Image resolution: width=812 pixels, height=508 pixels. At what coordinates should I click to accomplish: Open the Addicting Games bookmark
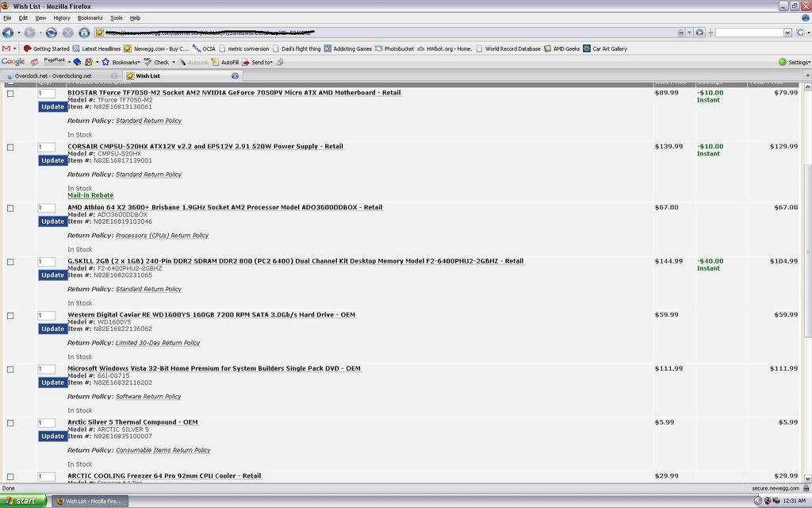348,48
